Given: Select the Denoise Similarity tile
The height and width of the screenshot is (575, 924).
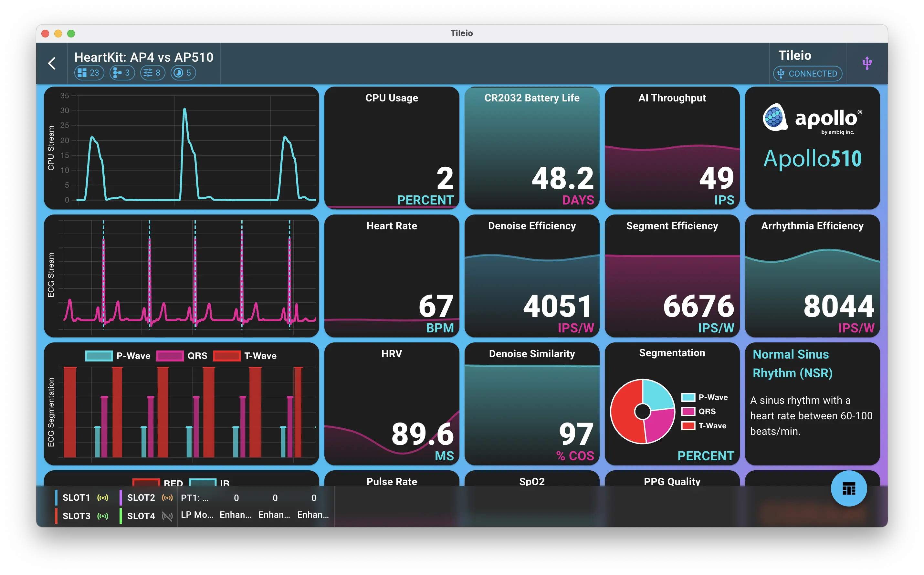Looking at the screenshot, I should pos(532,403).
